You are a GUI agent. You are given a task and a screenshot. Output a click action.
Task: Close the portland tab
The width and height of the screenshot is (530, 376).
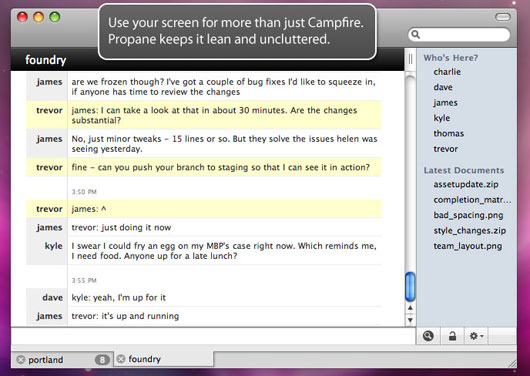[x=21, y=359]
